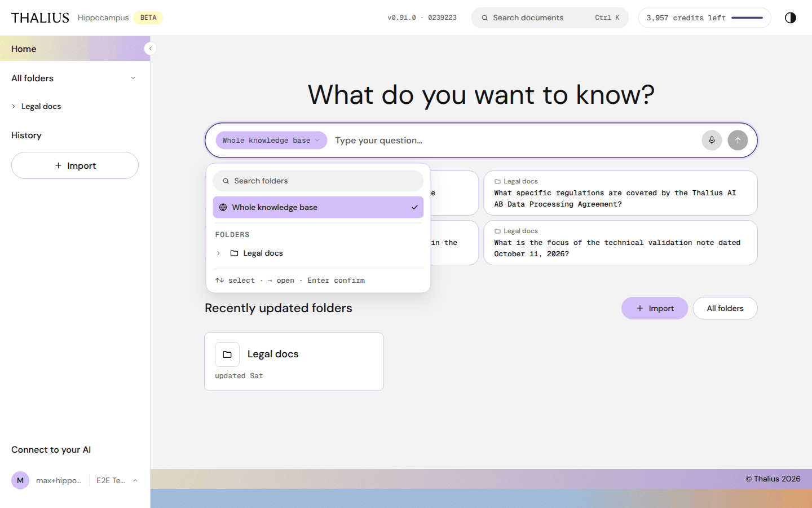Collapse the sidebar with the chevron button
Screen dimensions: 812x508
(x=151, y=49)
